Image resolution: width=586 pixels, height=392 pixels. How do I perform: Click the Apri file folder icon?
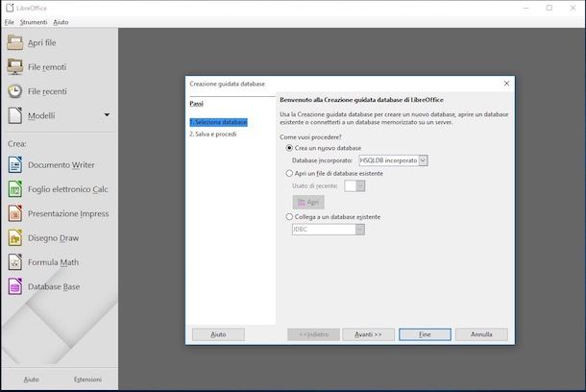coord(15,42)
